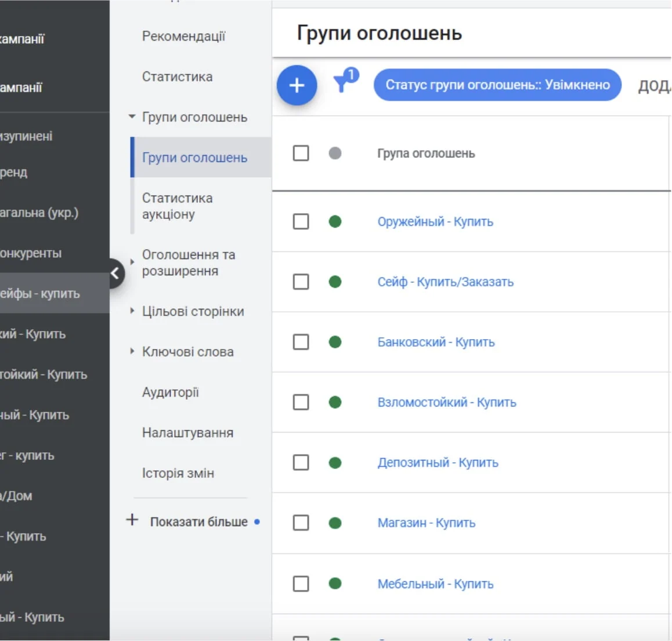
Task: Expand the Ключові слова arrow
Action: (x=132, y=351)
